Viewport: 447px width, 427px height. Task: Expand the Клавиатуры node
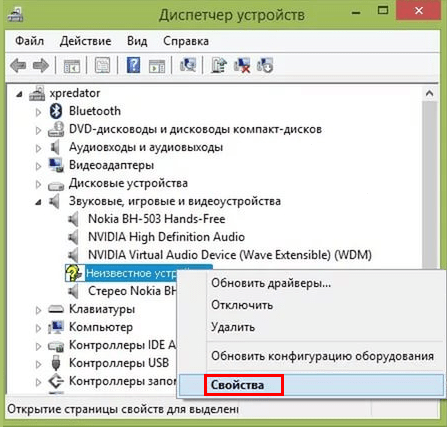[x=38, y=310]
